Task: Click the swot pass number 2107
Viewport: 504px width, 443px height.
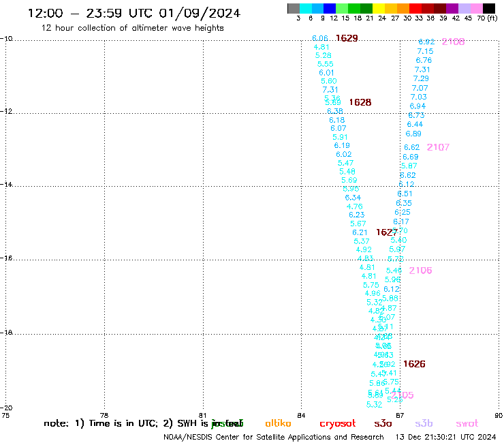Action: coord(438,147)
